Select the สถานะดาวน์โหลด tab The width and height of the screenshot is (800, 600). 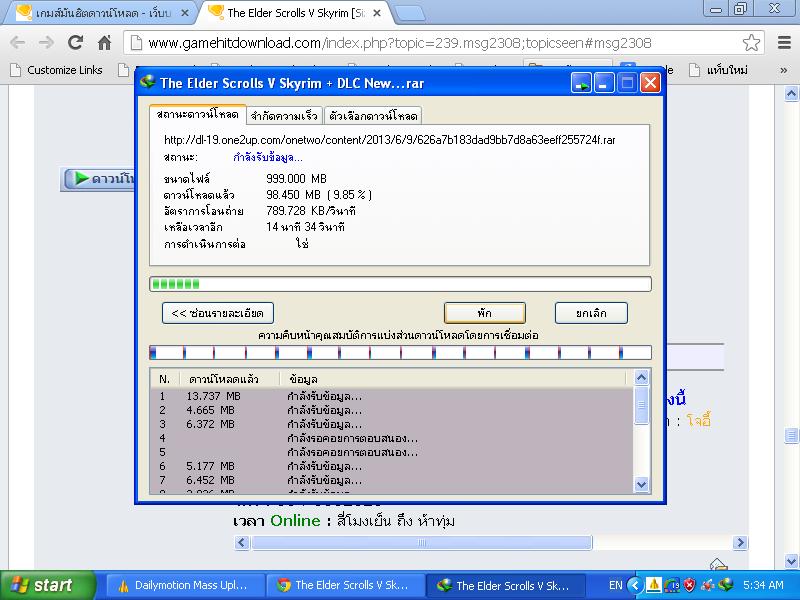pyautogui.click(x=198, y=114)
